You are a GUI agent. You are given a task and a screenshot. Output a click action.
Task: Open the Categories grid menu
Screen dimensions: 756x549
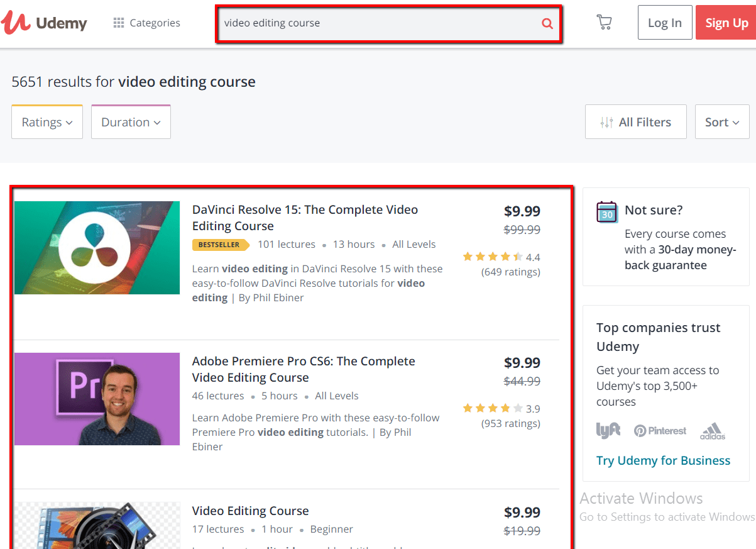146,23
